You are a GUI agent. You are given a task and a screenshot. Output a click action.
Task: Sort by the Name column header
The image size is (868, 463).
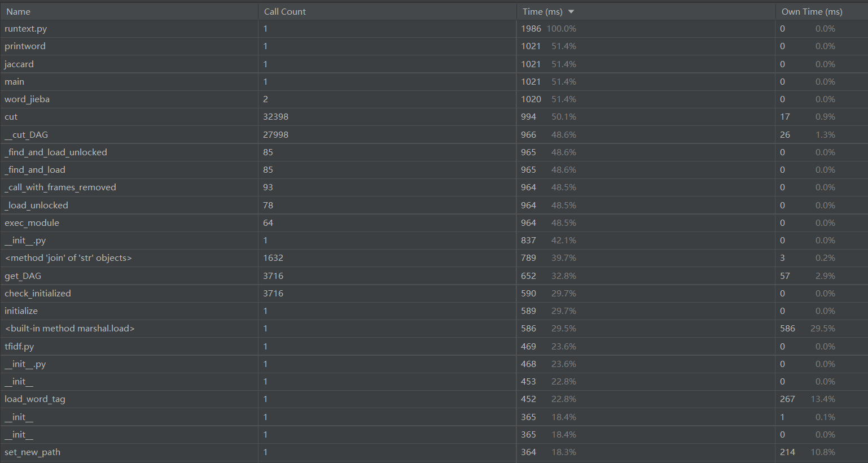[x=19, y=12]
